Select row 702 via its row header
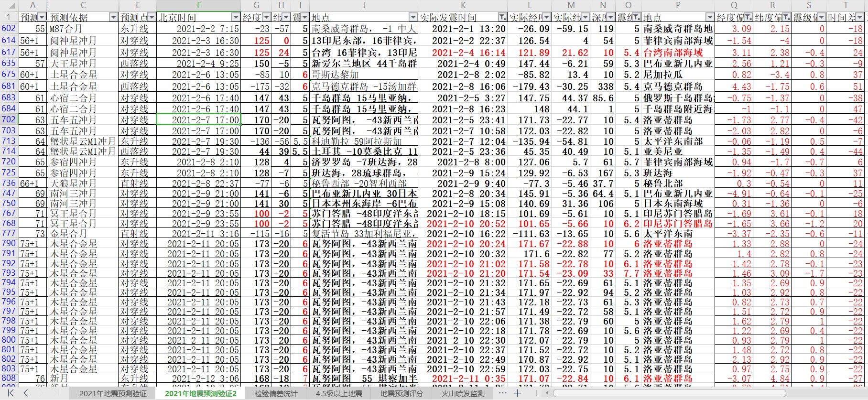868x400 pixels. click(x=9, y=119)
